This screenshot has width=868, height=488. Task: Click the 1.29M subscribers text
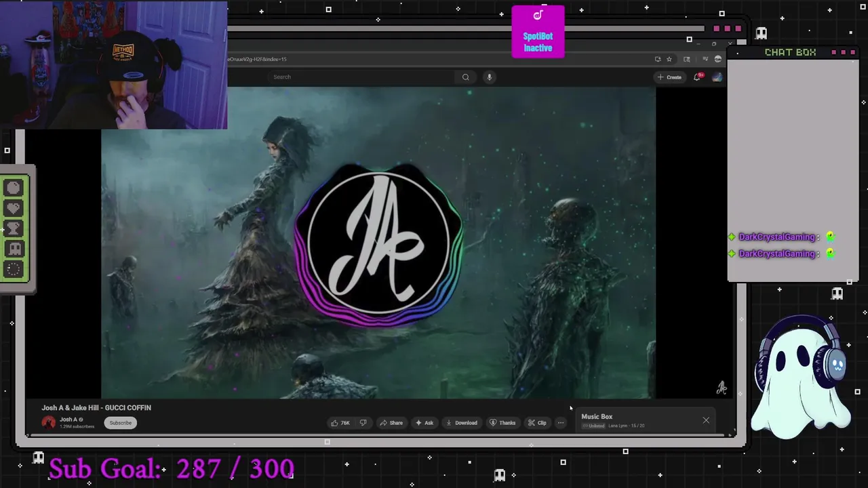click(x=77, y=426)
